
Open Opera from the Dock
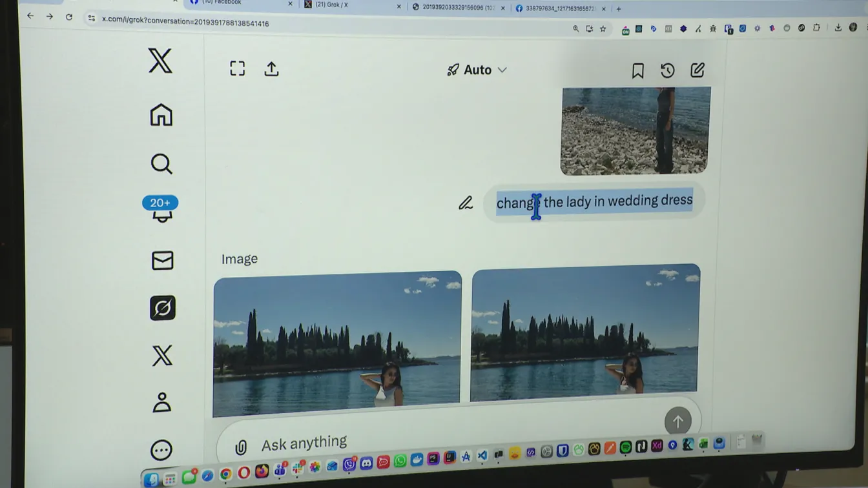click(x=243, y=473)
